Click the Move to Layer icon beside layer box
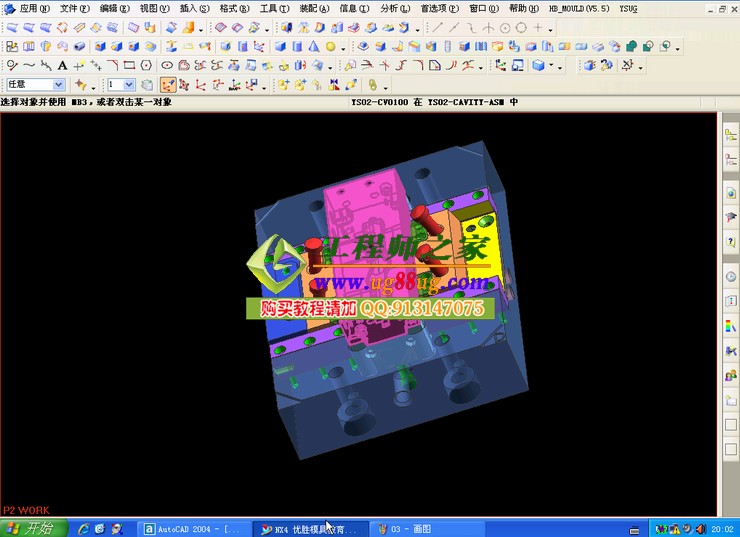The width and height of the screenshot is (740, 537). tap(147, 85)
